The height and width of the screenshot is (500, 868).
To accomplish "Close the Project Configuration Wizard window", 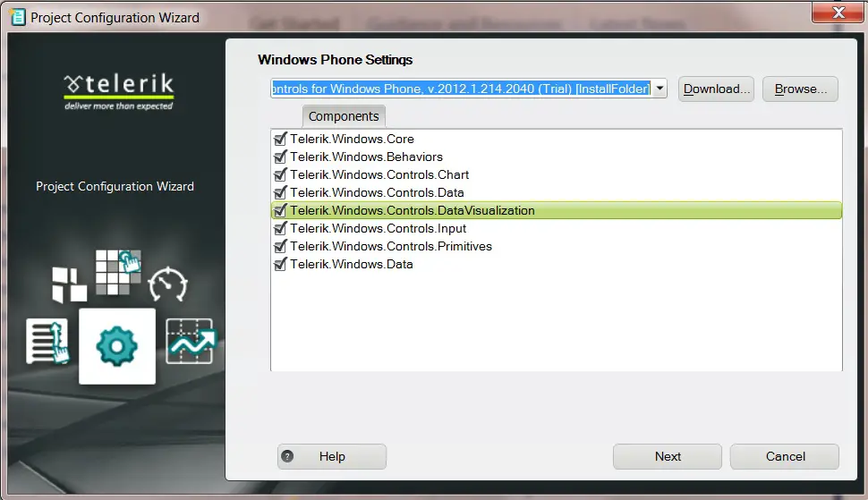I will [x=838, y=13].
